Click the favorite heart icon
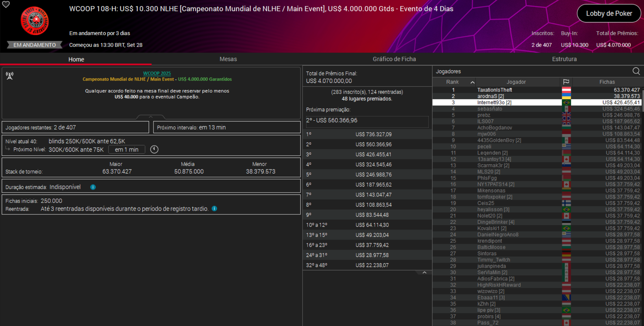This screenshot has width=644, height=326. click(6, 4)
